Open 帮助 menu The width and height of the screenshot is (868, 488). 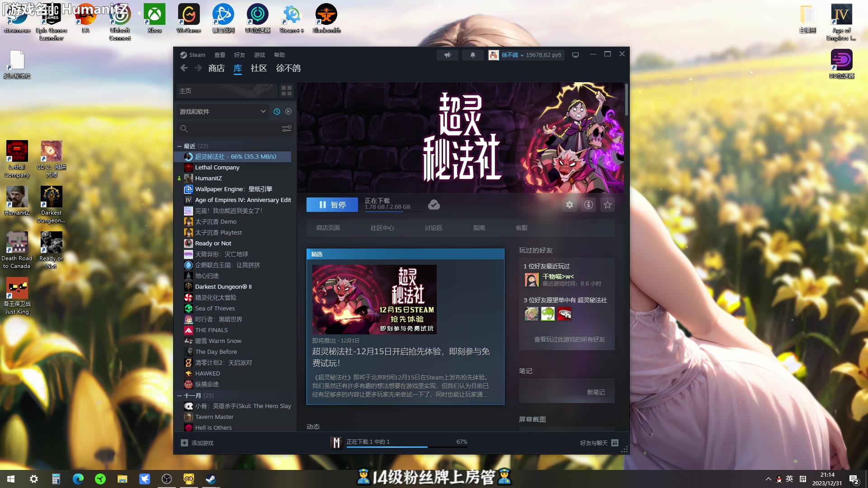tap(279, 55)
